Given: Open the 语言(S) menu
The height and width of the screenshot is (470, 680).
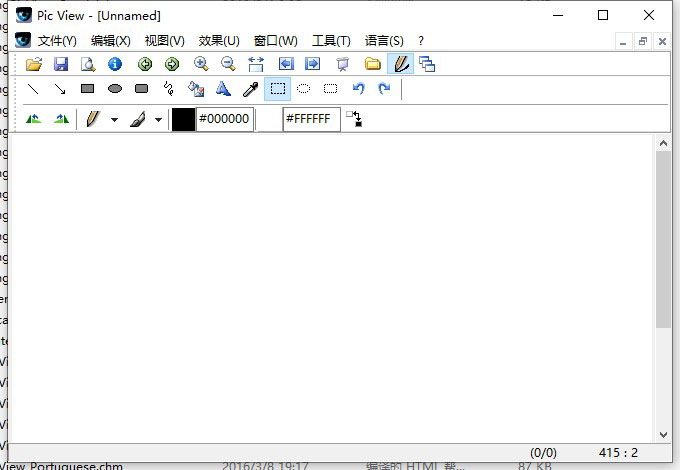Looking at the screenshot, I should (x=384, y=41).
